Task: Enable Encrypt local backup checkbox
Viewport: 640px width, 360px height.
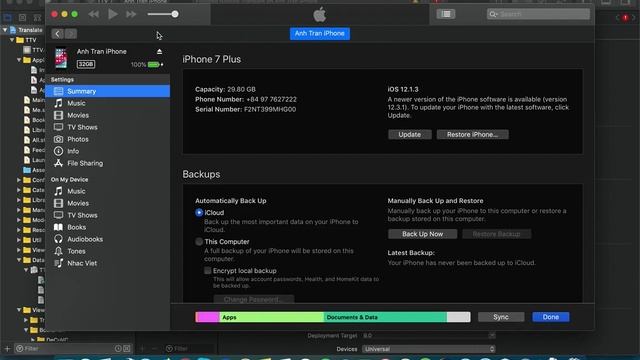Action: point(208,271)
